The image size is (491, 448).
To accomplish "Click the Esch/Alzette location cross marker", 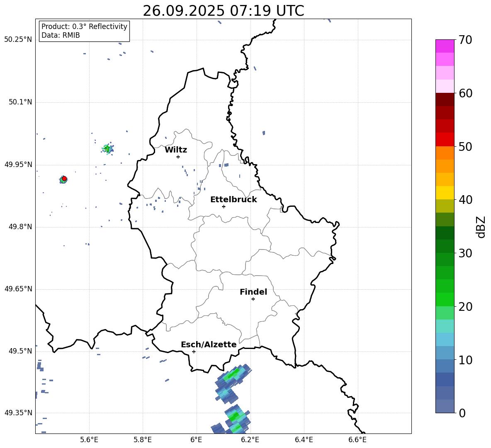I will pyautogui.click(x=194, y=351).
